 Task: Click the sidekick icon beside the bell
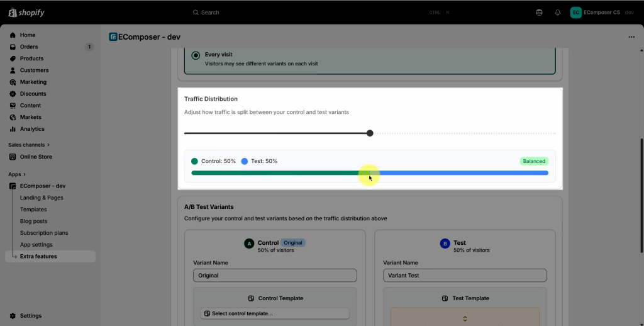539,13
